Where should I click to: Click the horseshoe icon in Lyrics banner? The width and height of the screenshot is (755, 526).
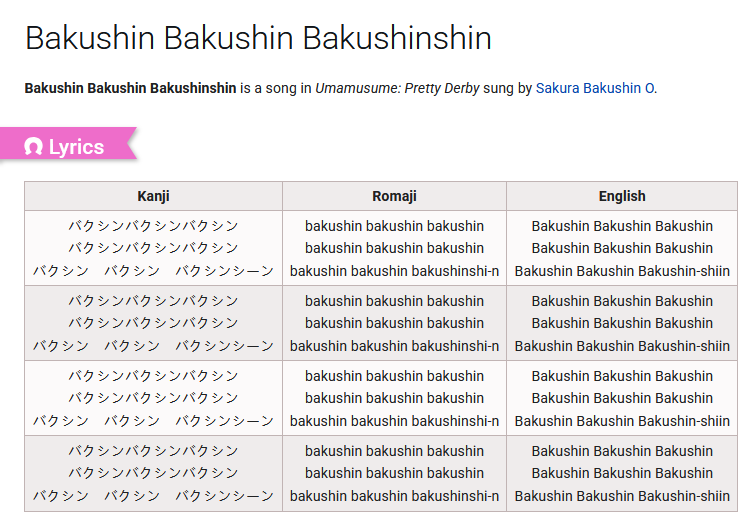point(33,146)
